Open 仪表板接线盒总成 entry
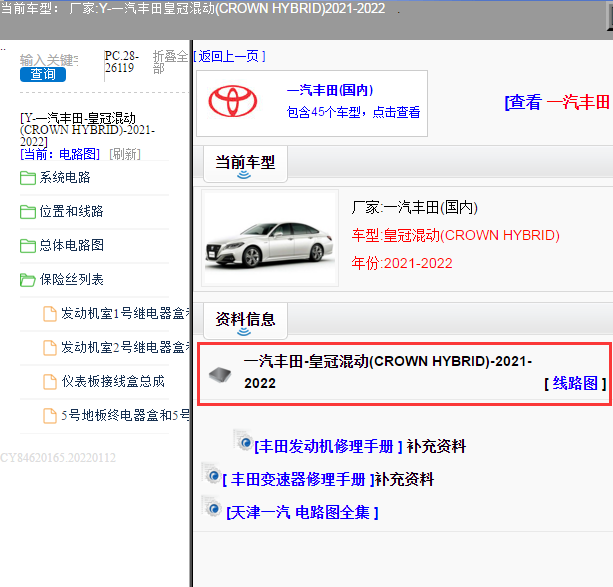 [x=113, y=382]
